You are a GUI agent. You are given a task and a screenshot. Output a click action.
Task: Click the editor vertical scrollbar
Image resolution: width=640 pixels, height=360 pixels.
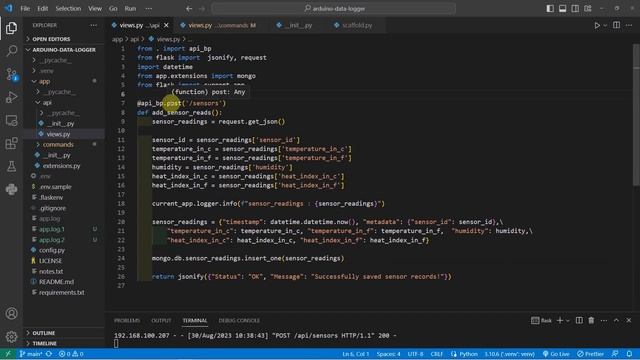point(636,114)
